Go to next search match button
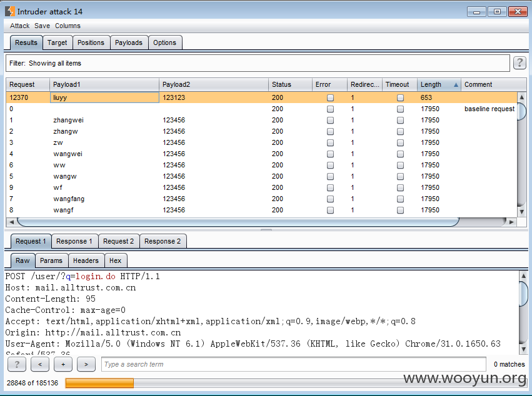The image size is (532, 396). click(x=86, y=365)
